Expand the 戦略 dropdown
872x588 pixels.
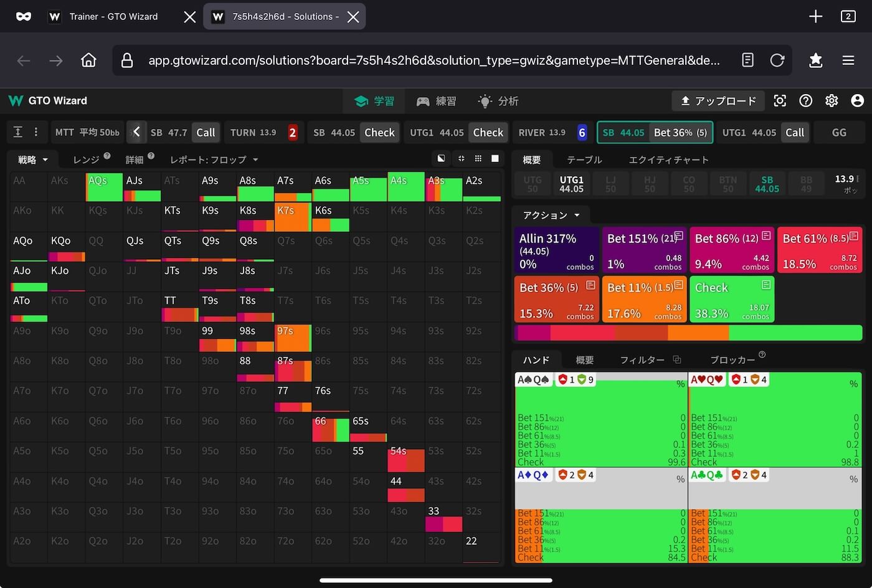[33, 160]
